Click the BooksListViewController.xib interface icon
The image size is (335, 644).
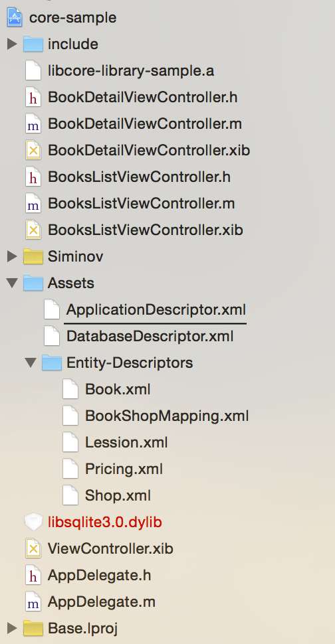coord(33,230)
